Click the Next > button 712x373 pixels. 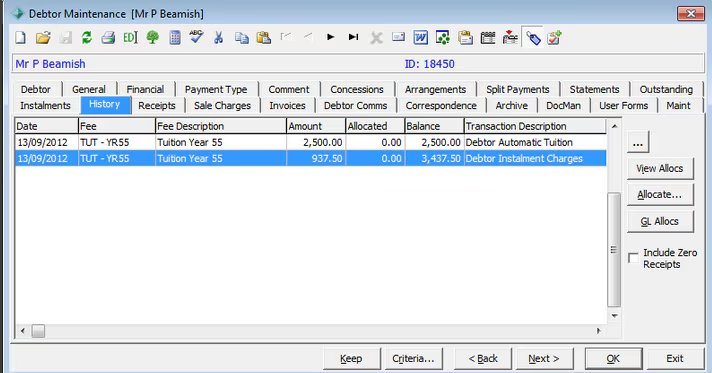544,358
